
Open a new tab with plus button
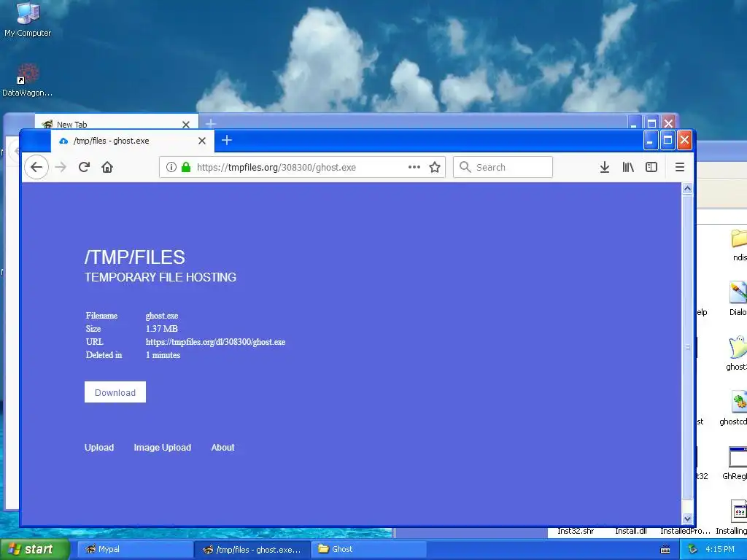[227, 141]
